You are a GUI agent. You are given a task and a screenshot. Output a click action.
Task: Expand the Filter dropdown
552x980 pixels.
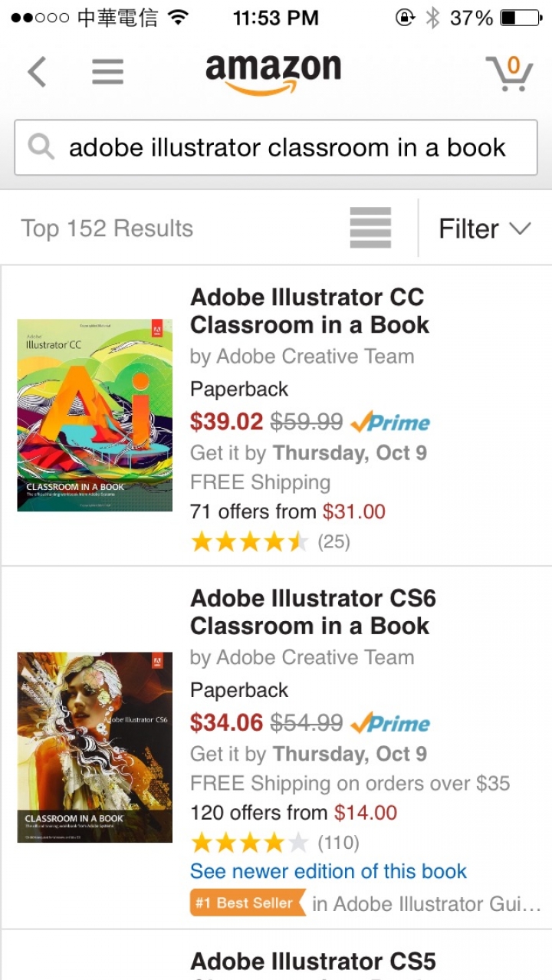click(x=485, y=229)
